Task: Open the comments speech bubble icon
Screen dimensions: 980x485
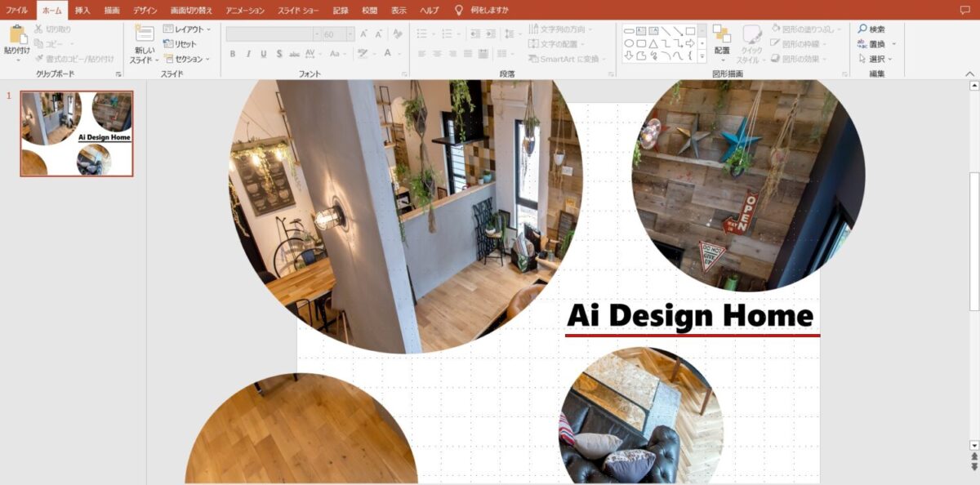Action: click(965, 10)
